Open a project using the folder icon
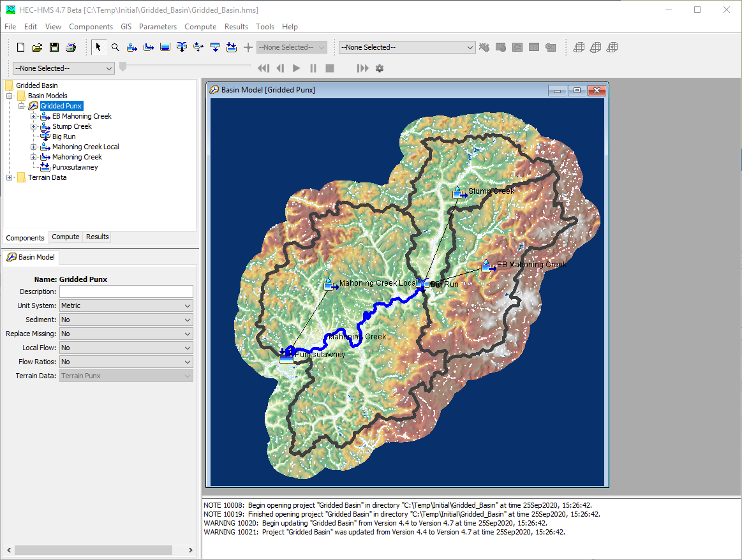The width and height of the screenshot is (742, 560). [37, 47]
